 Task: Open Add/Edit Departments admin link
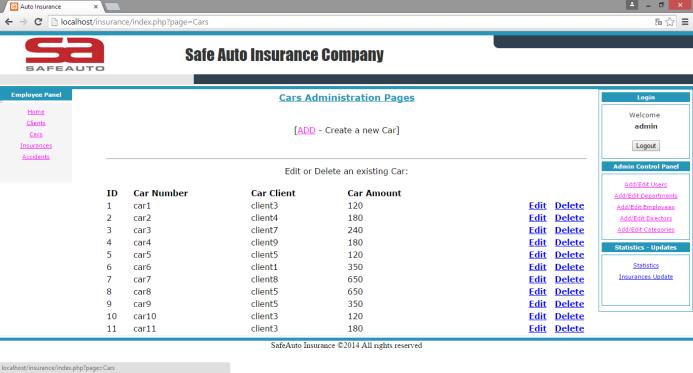(x=646, y=196)
